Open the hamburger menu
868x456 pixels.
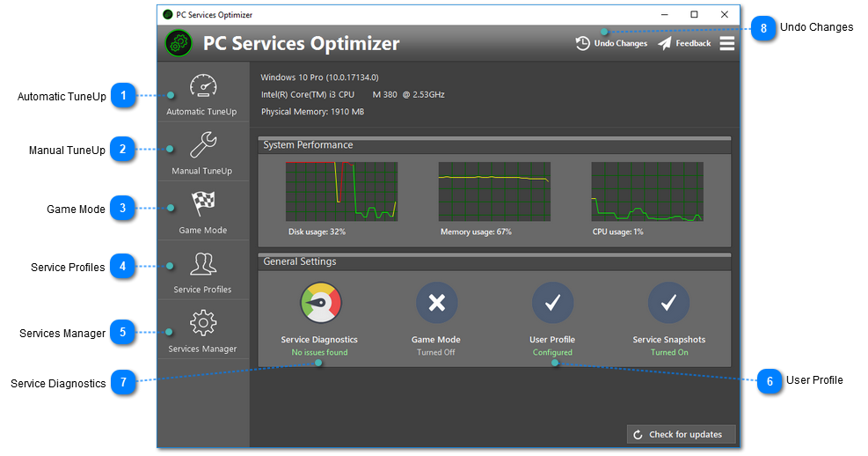point(726,43)
